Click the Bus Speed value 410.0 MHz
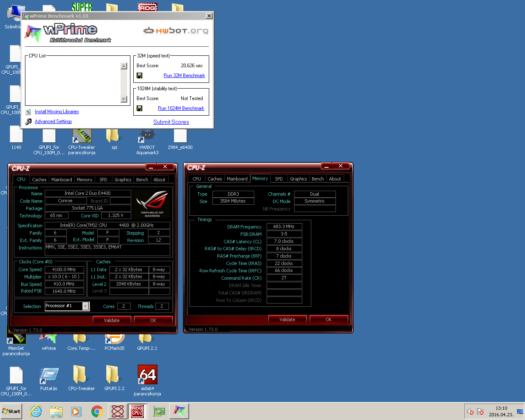525x420 pixels. click(64, 284)
